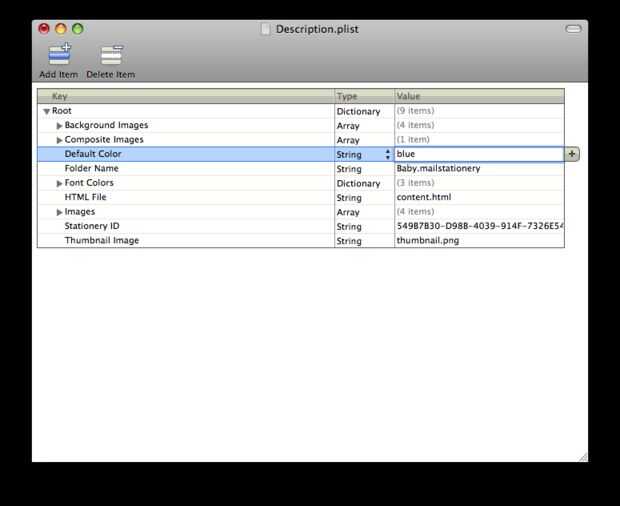Select the Thumbnail Image key
The width and height of the screenshot is (620, 506).
coord(102,241)
